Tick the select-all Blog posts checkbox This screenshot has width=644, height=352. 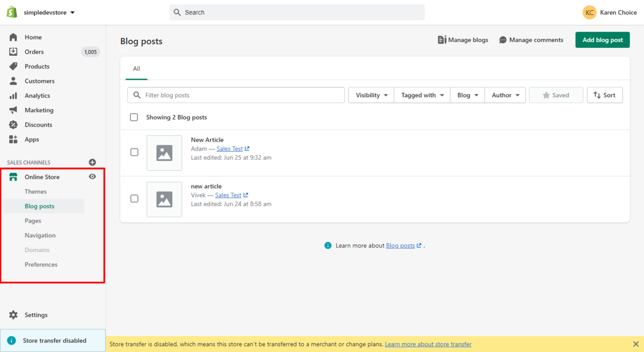[134, 117]
